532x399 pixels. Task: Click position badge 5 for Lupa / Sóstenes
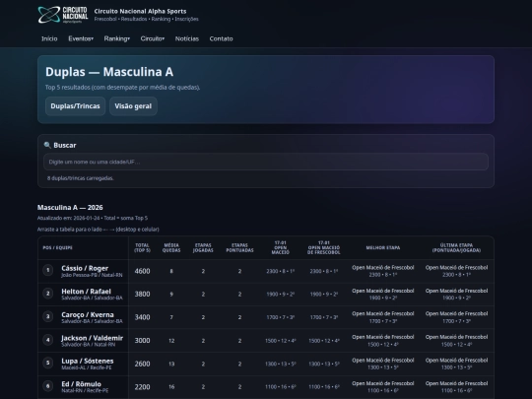click(48, 363)
